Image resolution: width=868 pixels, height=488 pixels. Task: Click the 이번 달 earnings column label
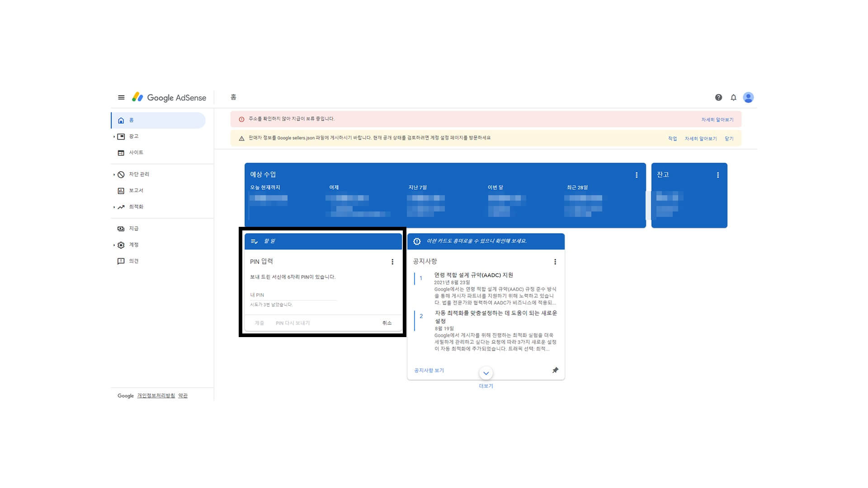[495, 188]
